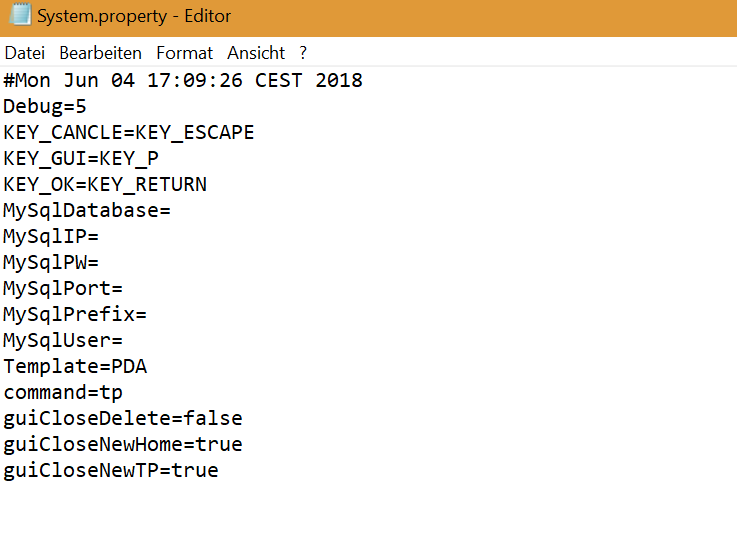Place cursor after MySqlUser= line
The height and width of the screenshot is (545, 737).
tap(124, 341)
